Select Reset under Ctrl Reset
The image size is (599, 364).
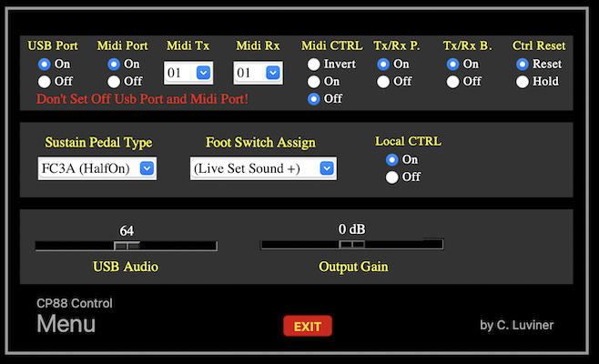pos(523,65)
